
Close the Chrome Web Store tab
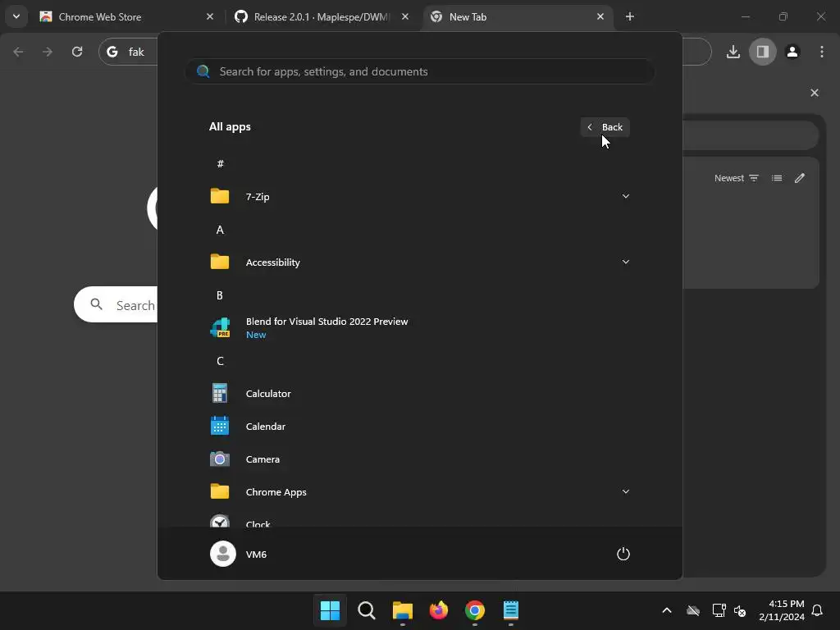coord(210,16)
